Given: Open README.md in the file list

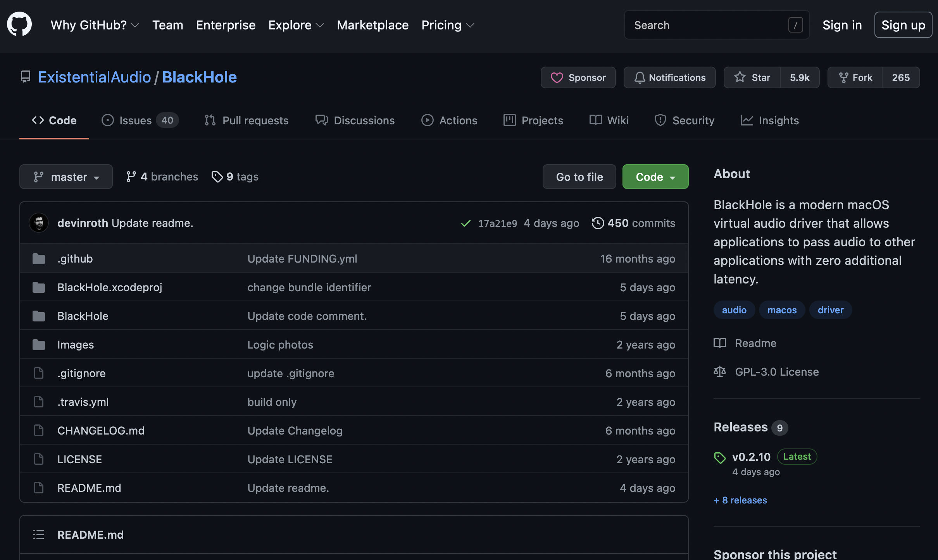Looking at the screenshot, I should point(89,488).
